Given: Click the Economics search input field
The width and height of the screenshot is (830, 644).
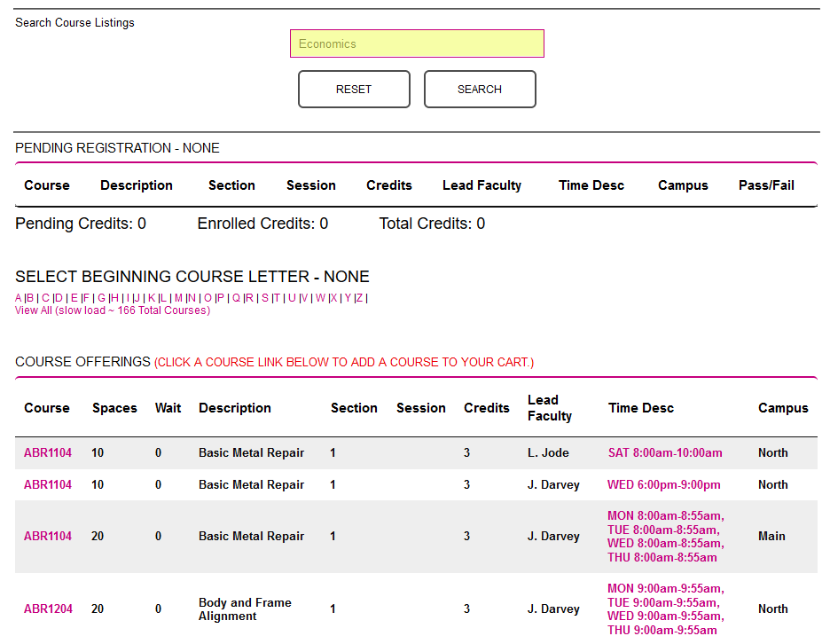Looking at the screenshot, I should pos(416,43).
